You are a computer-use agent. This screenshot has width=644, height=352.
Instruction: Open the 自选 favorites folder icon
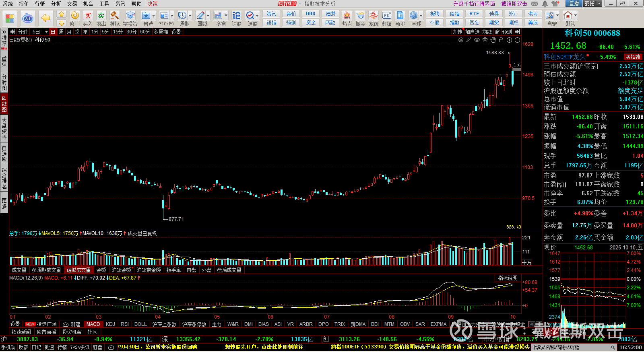point(146,15)
